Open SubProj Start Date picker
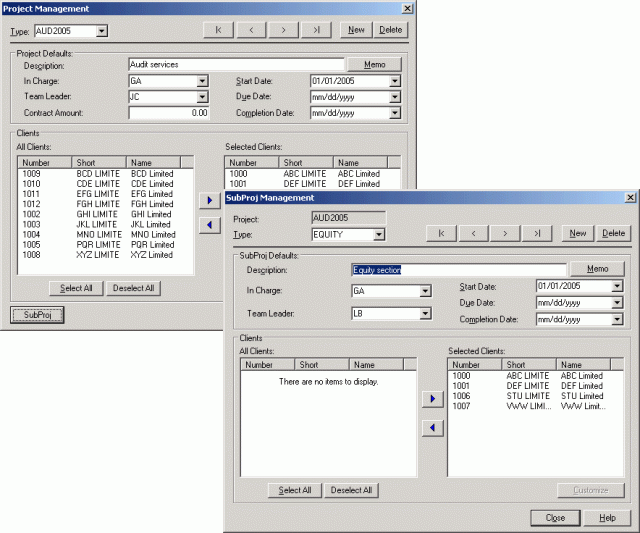Image resolution: width=640 pixels, height=533 pixels. click(x=617, y=286)
